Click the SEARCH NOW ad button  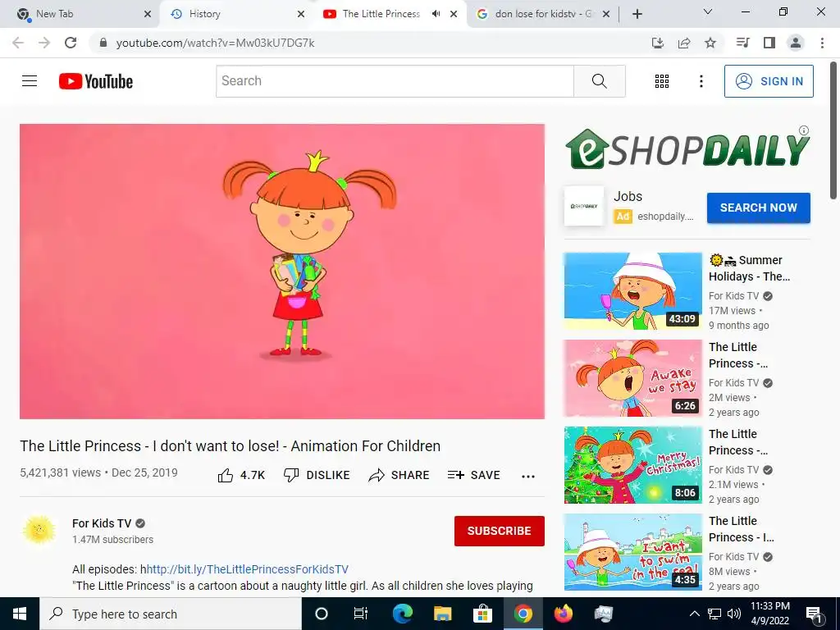point(759,208)
